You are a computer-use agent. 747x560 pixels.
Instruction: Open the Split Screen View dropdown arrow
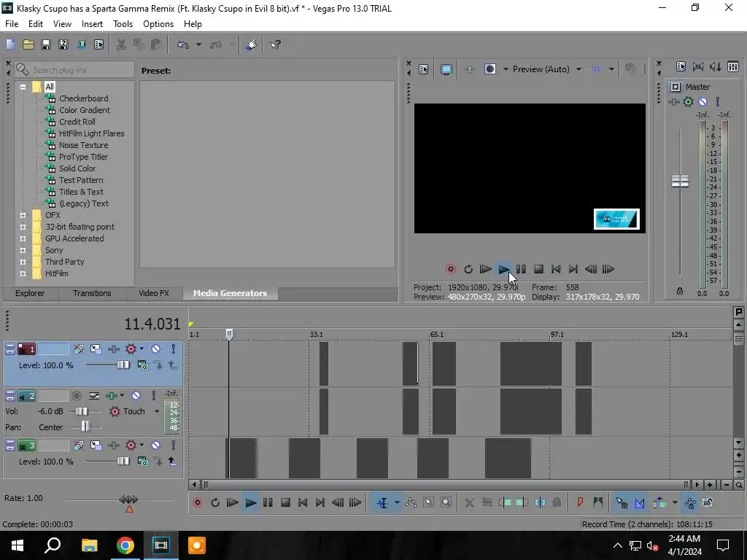point(506,69)
